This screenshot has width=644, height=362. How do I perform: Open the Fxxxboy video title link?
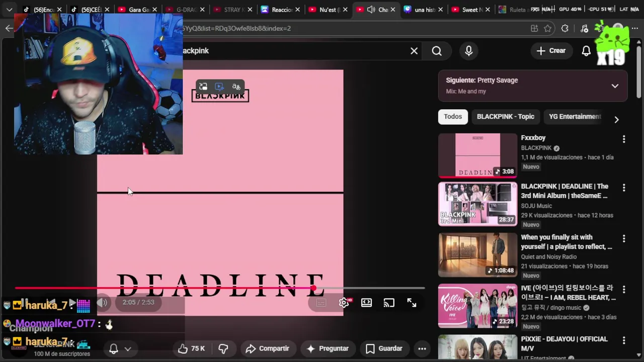533,138
